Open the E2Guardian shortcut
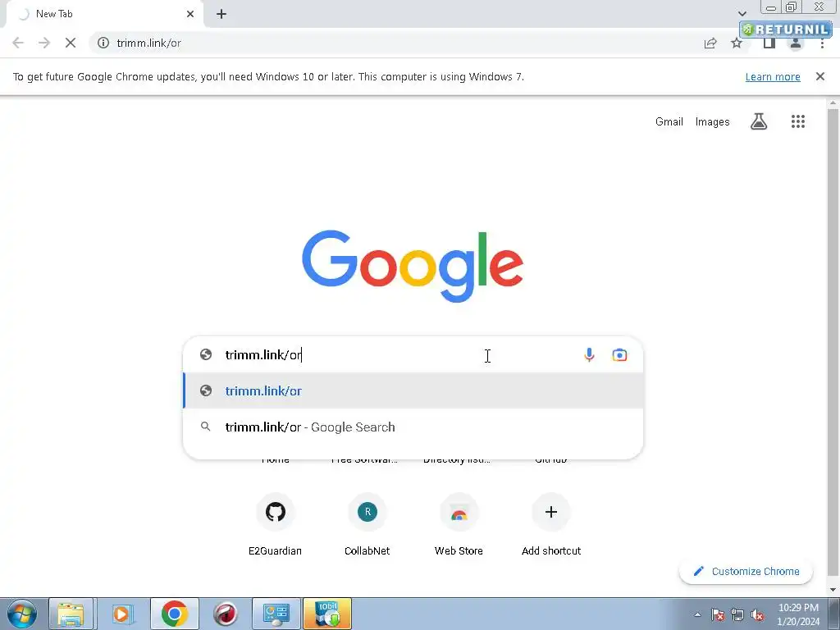The image size is (840, 630). [x=276, y=524]
